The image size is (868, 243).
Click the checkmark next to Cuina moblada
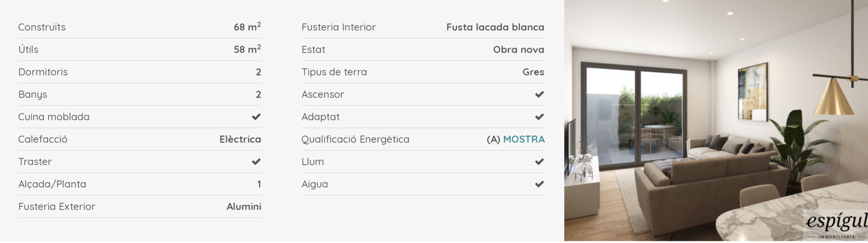[256, 117]
